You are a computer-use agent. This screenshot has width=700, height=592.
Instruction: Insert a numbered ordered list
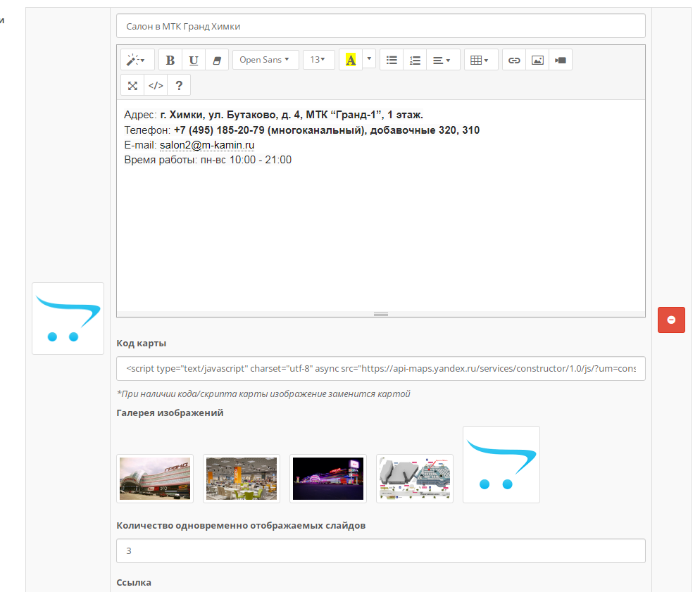415,61
